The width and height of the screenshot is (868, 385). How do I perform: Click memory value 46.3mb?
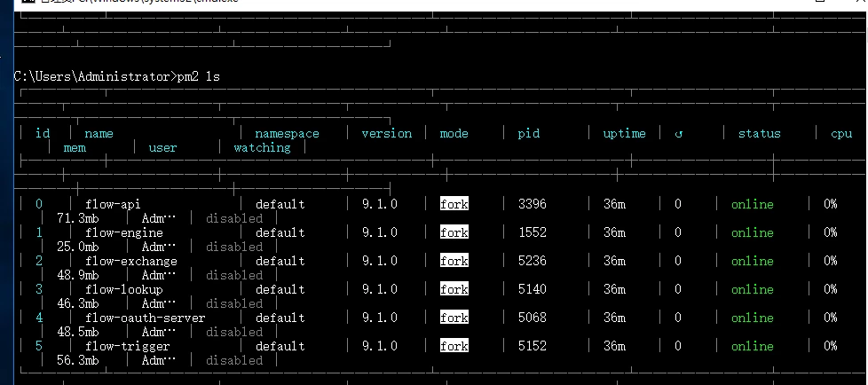pos(78,303)
